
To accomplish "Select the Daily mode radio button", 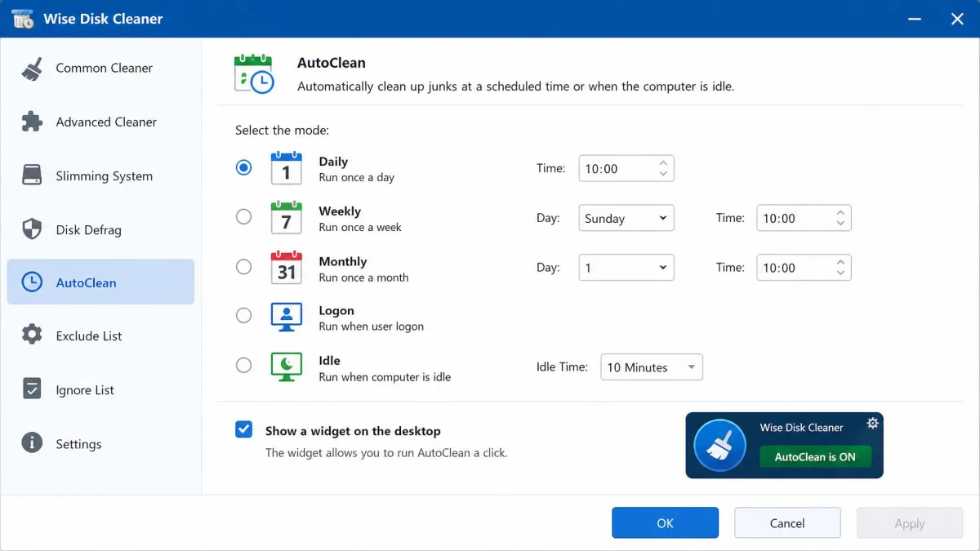I will 243,167.
